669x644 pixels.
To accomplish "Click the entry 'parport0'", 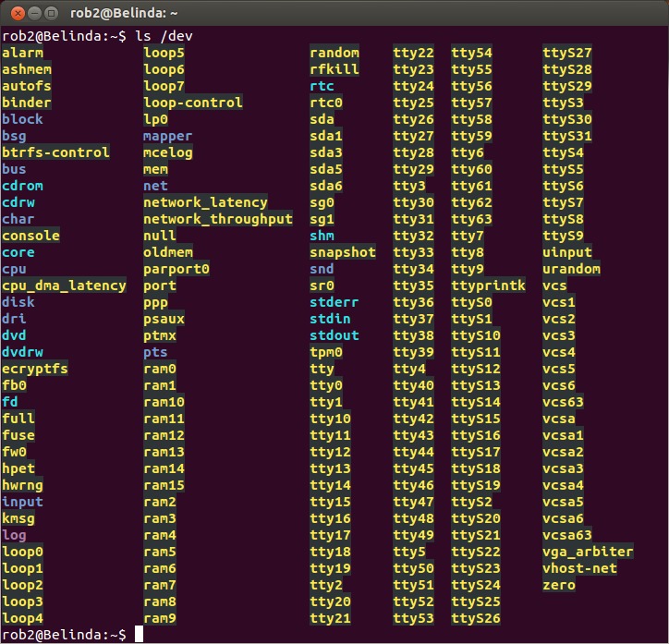I will (176, 269).
